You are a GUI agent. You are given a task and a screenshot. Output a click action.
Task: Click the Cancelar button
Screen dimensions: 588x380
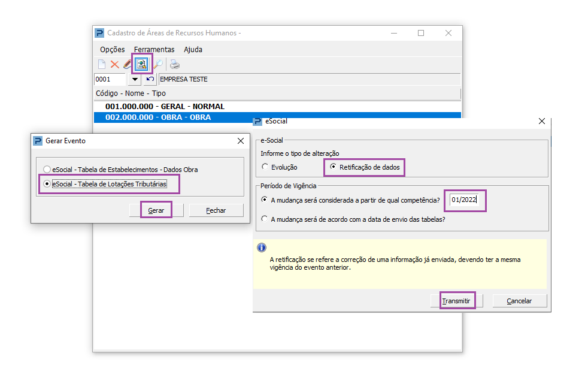519,301
